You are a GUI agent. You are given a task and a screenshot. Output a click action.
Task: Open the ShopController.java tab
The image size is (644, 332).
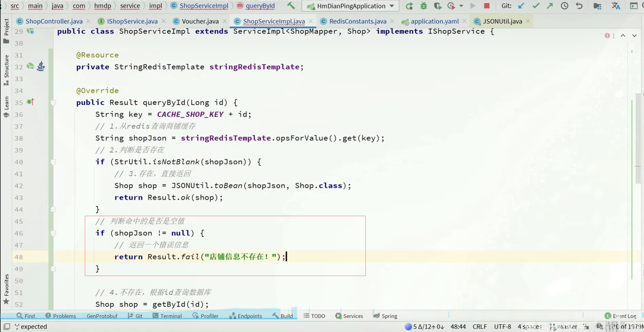point(54,21)
